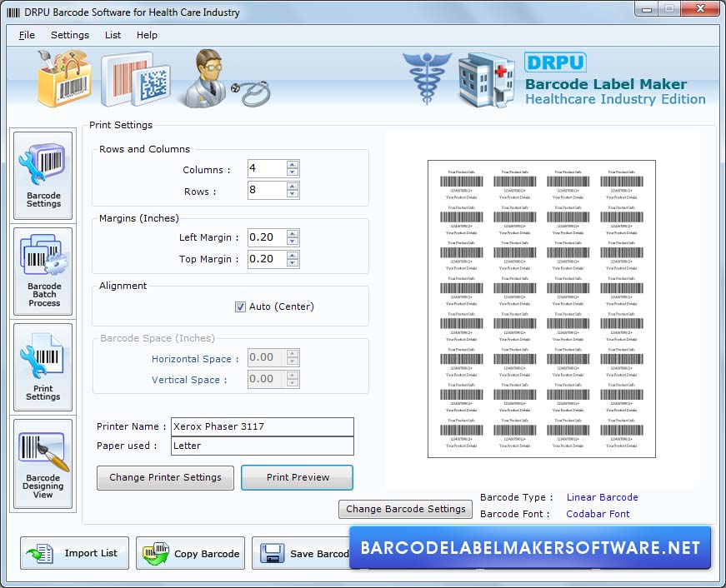The width and height of the screenshot is (726, 588).
Task: Switch to Barcode Designing View
Action: (43, 464)
